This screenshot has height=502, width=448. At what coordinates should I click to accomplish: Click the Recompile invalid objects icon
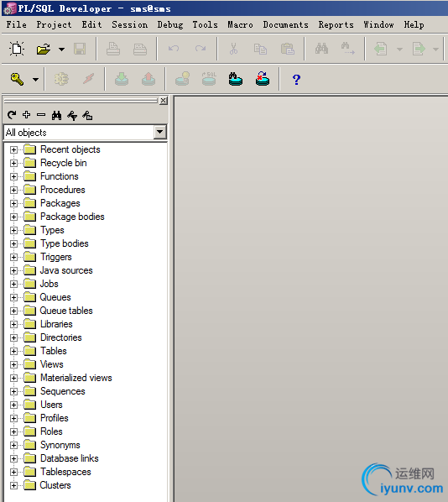(263, 79)
